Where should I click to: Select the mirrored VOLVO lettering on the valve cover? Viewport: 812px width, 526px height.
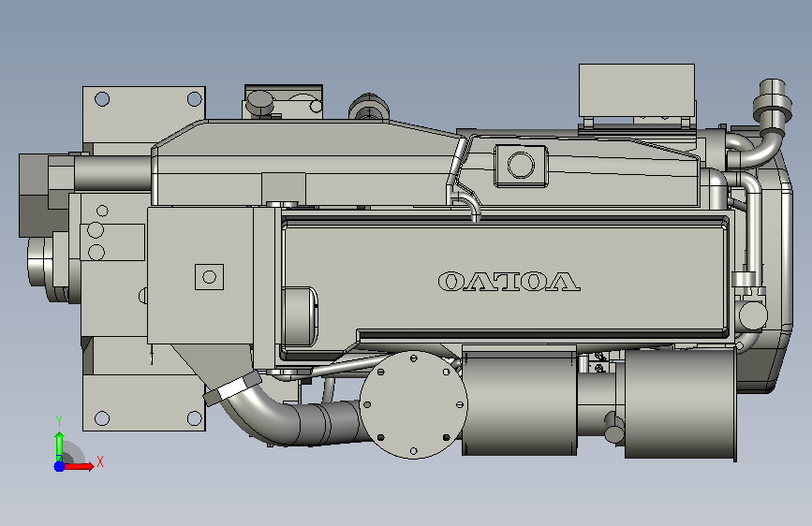pyautogui.click(x=509, y=282)
